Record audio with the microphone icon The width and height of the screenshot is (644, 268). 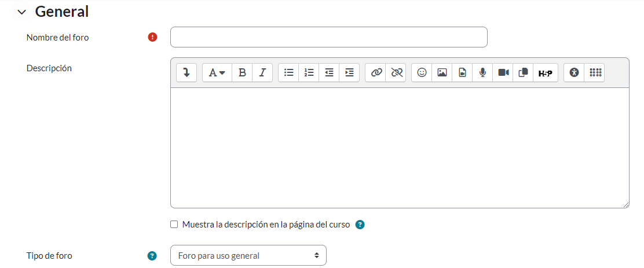pyautogui.click(x=482, y=72)
